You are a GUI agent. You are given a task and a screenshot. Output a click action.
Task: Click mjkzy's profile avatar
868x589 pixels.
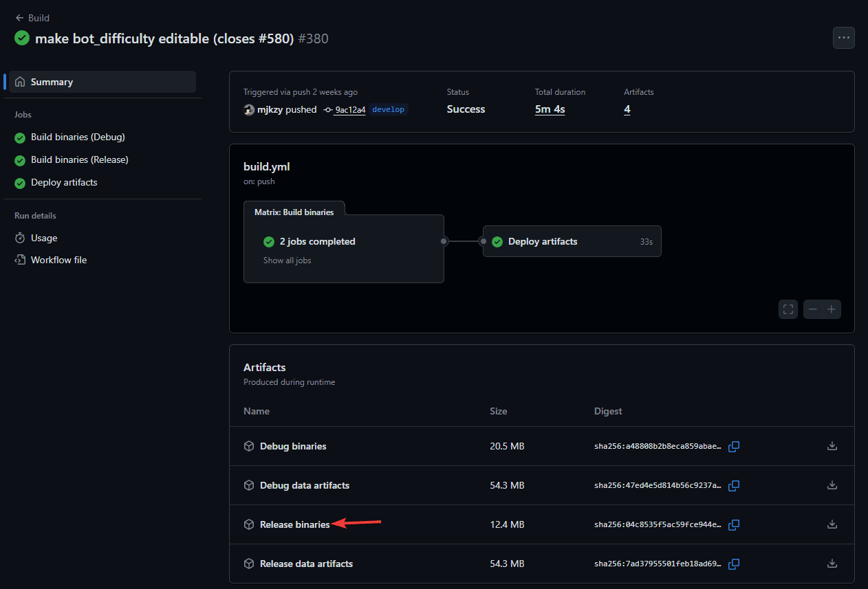click(248, 109)
